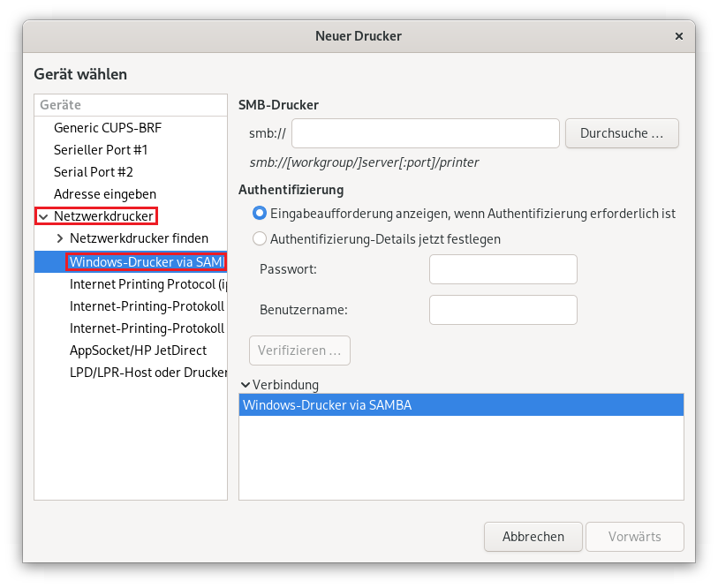Click into the Passwort field
Image resolution: width=718 pixels, height=588 pixels.
point(503,269)
